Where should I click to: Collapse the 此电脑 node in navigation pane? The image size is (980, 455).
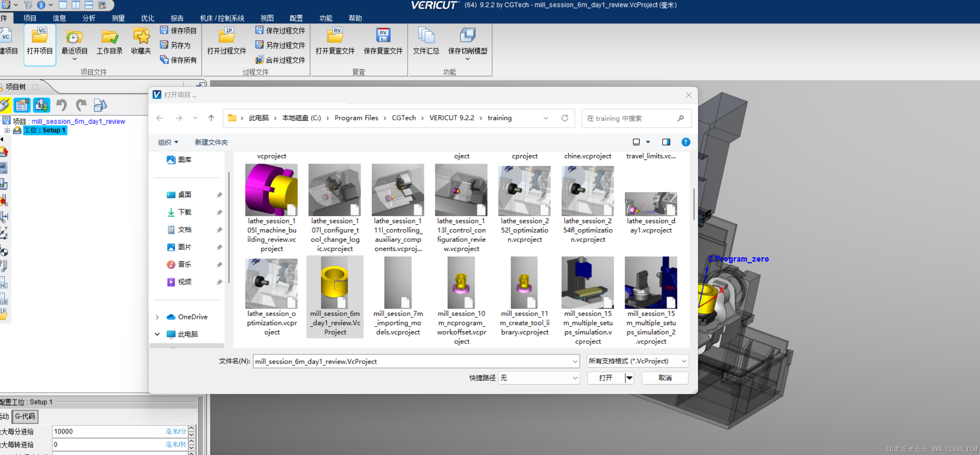[x=157, y=334]
